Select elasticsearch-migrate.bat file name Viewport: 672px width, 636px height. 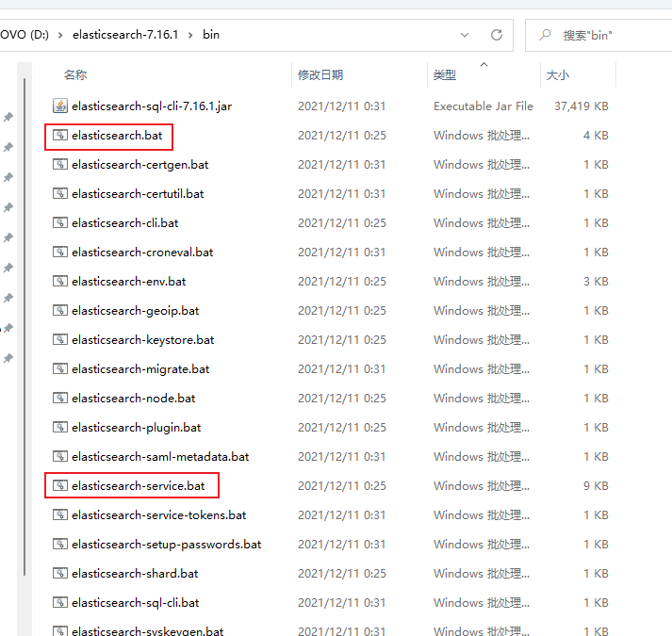tap(140, 369)
